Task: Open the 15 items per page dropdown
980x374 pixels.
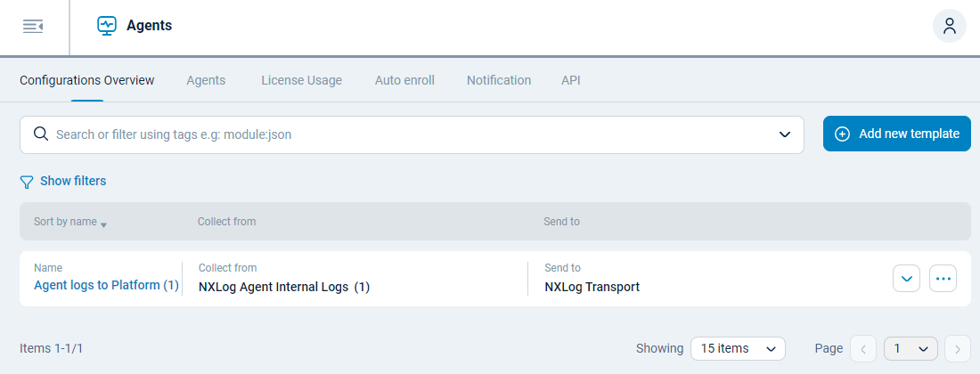Action: [738, 349]
